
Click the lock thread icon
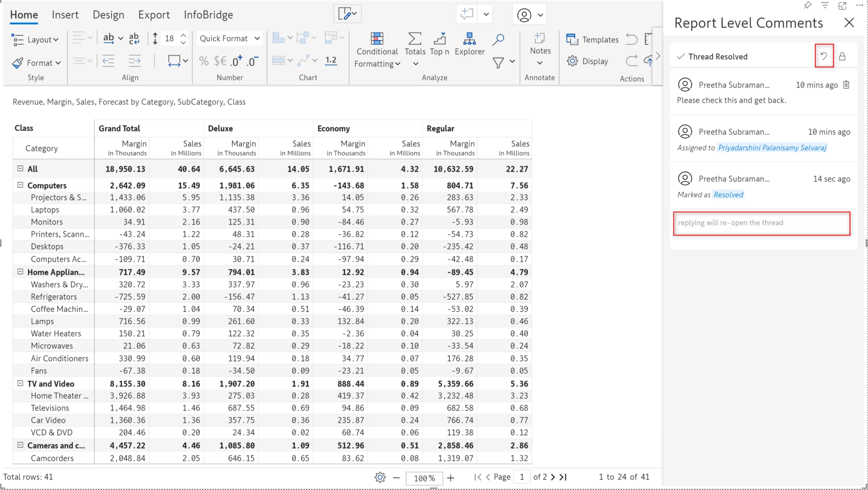[842, 56]
